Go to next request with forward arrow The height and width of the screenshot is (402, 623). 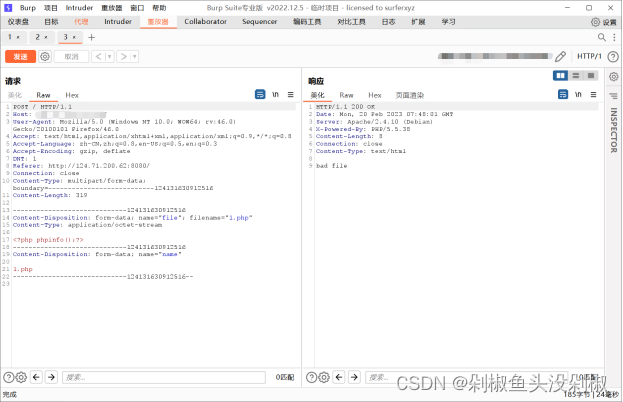coord(124,56)
